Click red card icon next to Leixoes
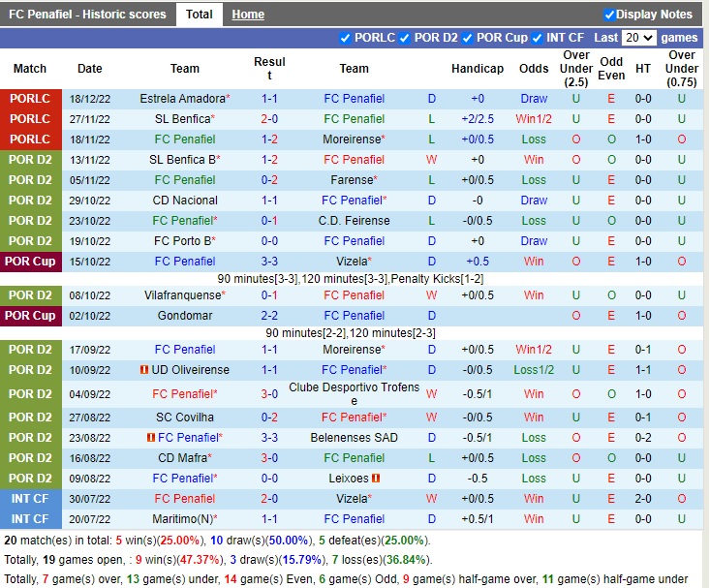 [x=376, y=479]
